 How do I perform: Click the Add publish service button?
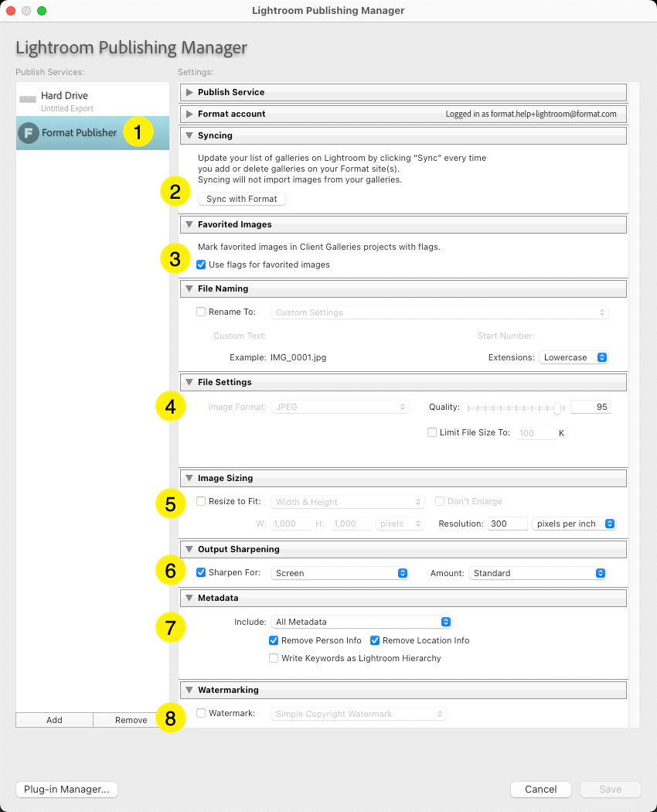54,720
